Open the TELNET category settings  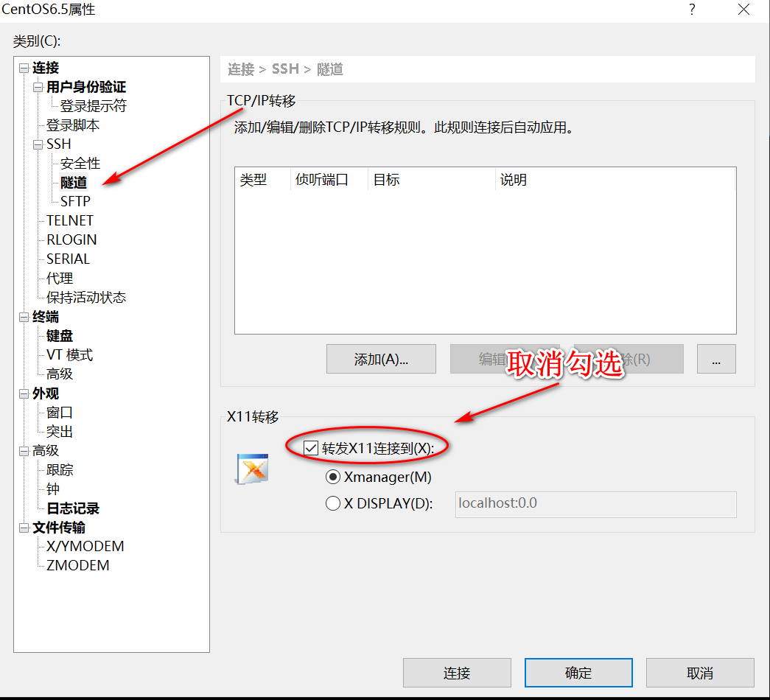[69, 220]
